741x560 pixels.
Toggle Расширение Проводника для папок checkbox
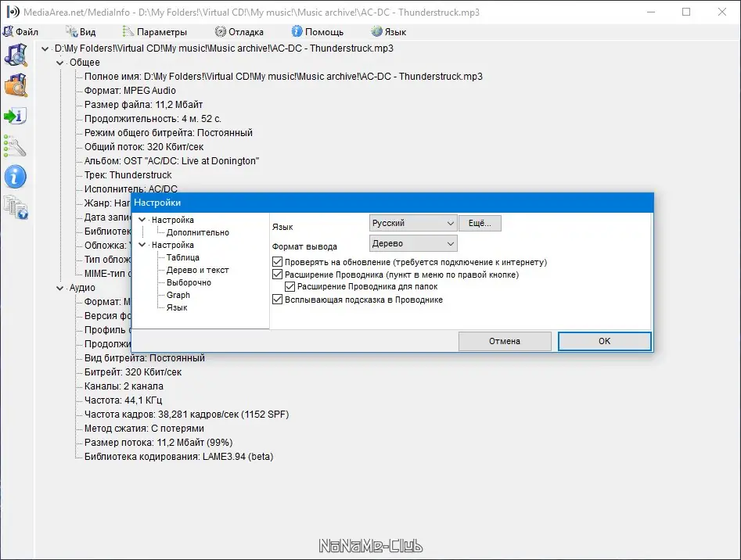290,286
